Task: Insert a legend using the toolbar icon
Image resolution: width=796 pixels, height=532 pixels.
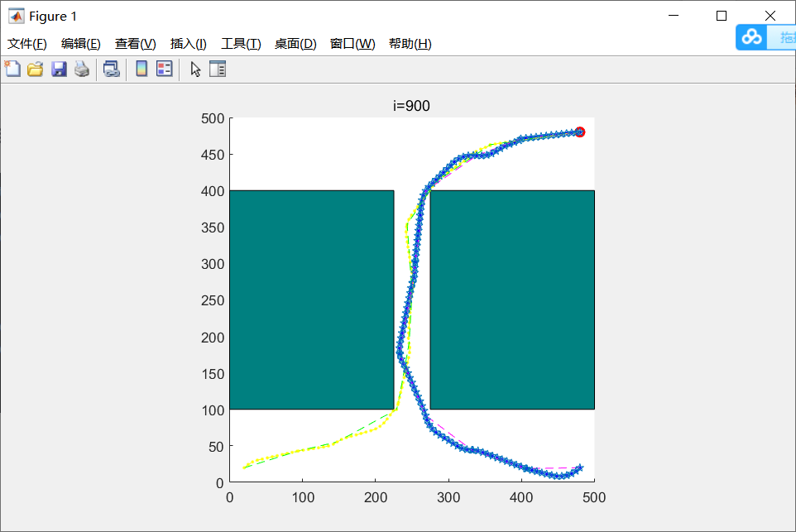Action: 165,69
